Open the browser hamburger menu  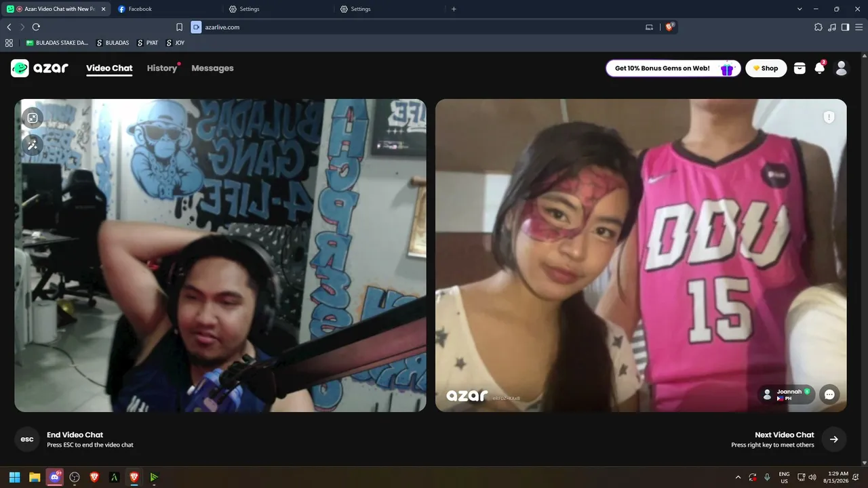[859, 27]
